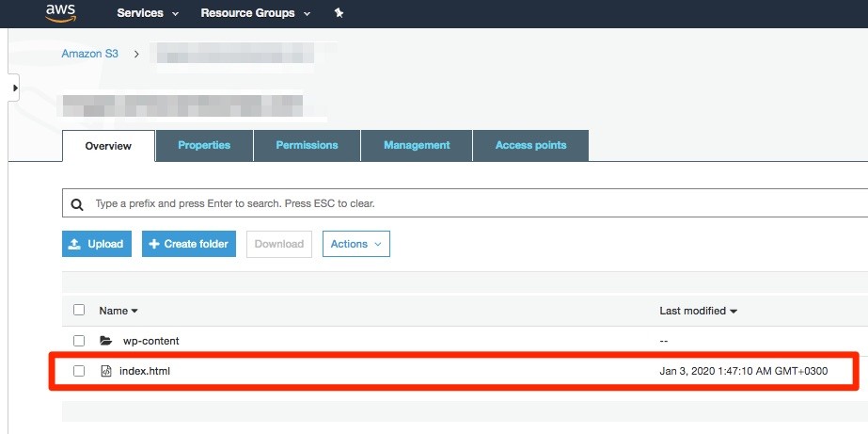
Task: Expand the collapsed left sidebar arrow
Action: [15, 88]
